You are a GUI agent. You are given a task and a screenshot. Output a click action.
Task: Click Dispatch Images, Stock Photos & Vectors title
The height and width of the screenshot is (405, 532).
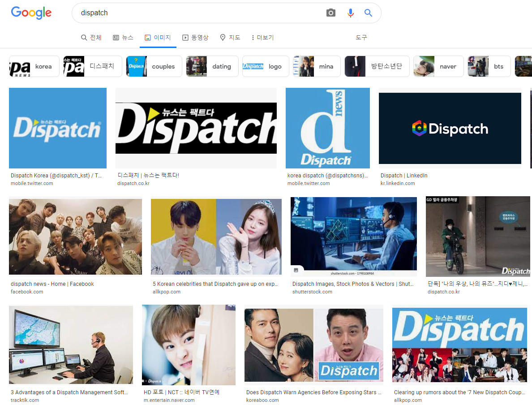(353, 284)
